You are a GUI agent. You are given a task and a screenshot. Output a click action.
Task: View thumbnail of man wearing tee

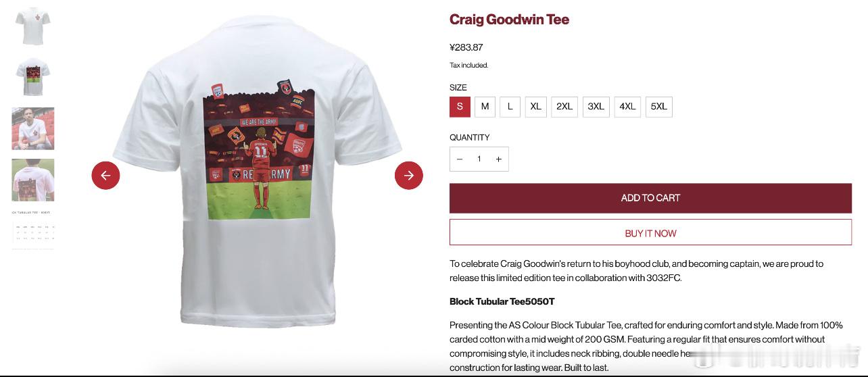pos(33,128)
